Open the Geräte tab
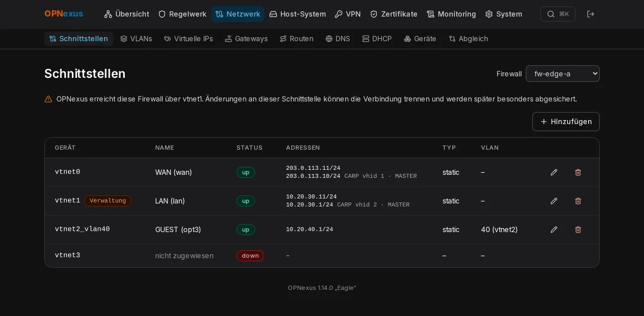The height and width of the screenshot is (316, 644). coord(420,39)
